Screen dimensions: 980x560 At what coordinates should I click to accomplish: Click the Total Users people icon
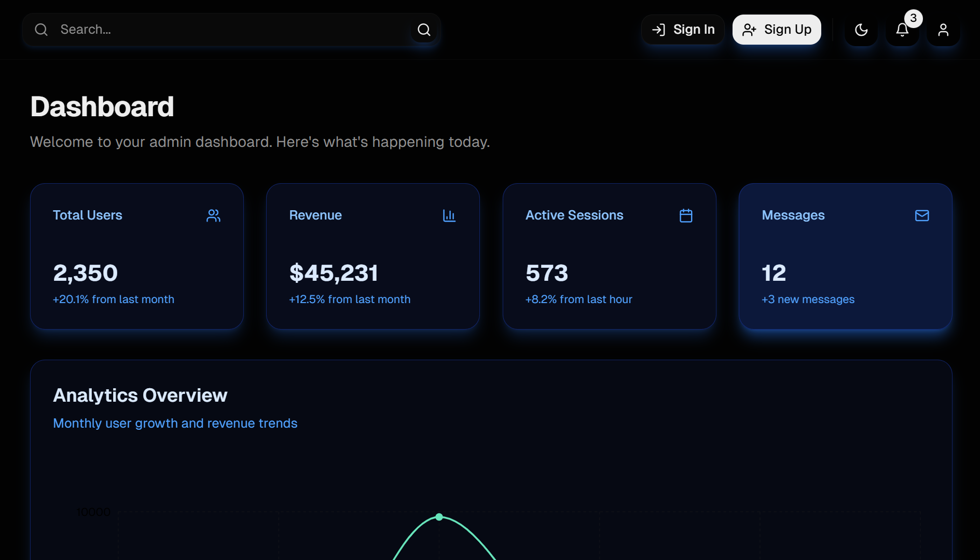tap(213, 215)
